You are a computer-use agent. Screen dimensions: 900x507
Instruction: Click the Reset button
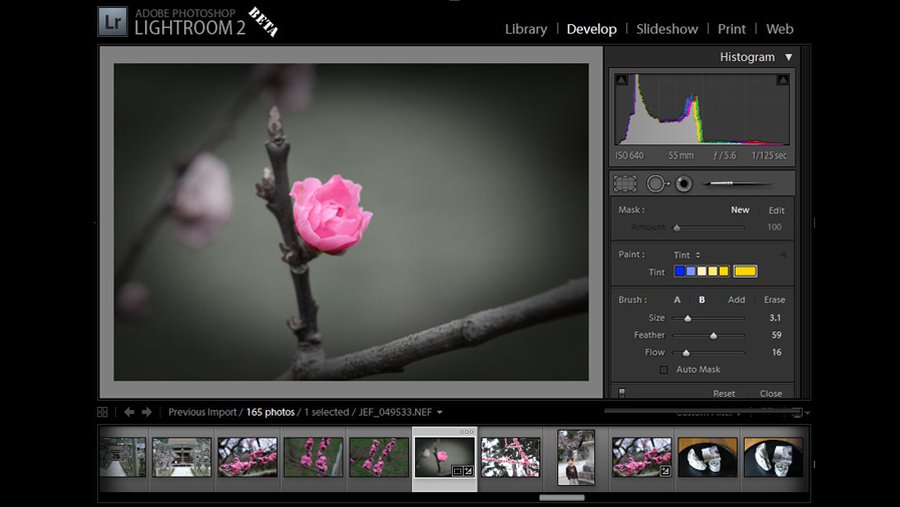pyautogui.click(x=724, y=393)
